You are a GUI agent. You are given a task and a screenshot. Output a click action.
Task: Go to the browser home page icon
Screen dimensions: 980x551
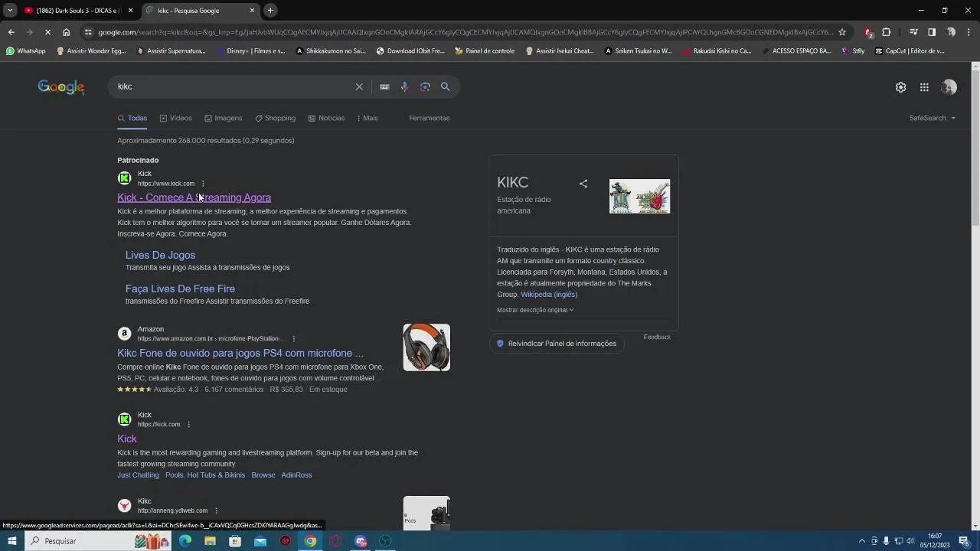click(x=66, y=32)
